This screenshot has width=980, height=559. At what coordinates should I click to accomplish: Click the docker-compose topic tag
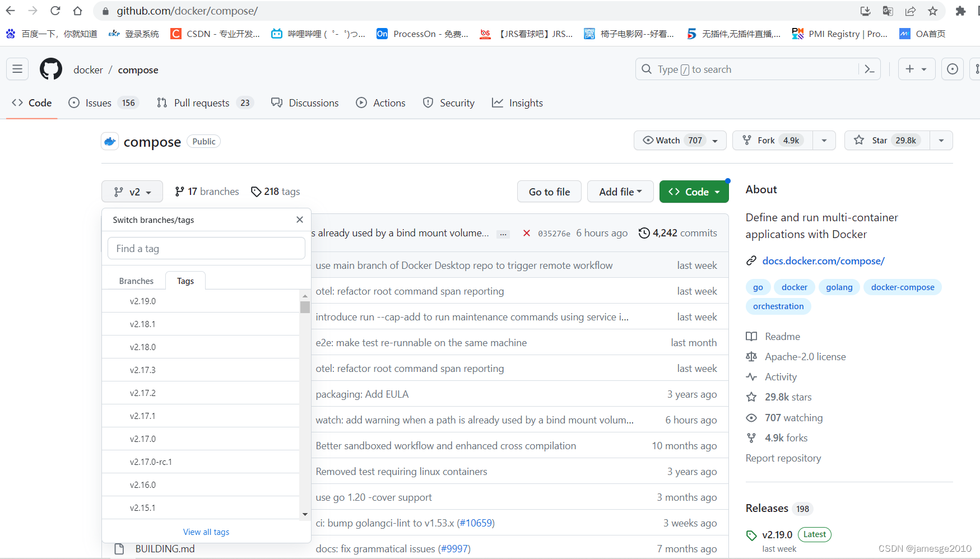902,287
